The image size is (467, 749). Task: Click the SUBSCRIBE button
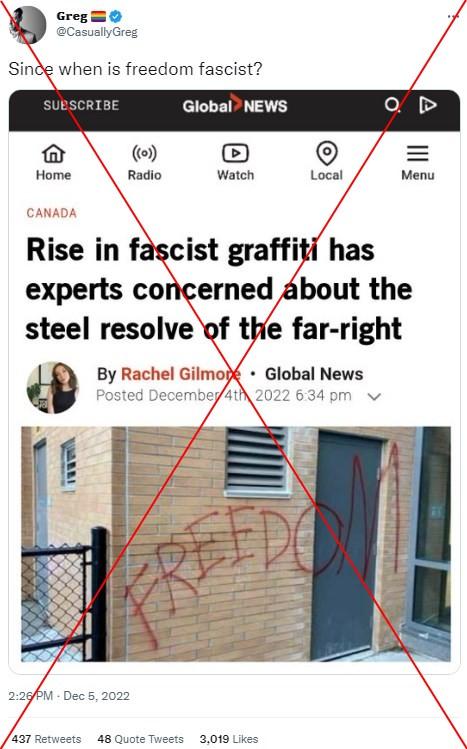81,105
